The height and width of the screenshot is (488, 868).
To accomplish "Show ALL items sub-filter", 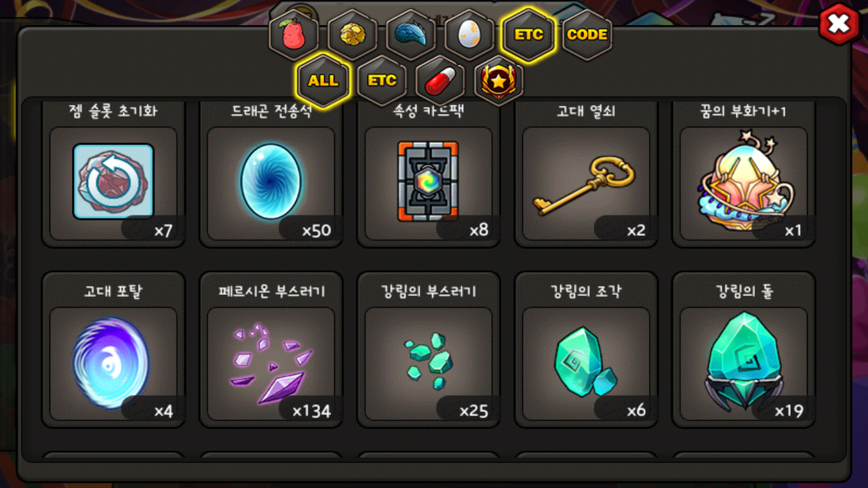I will click(x=323, y=81).
